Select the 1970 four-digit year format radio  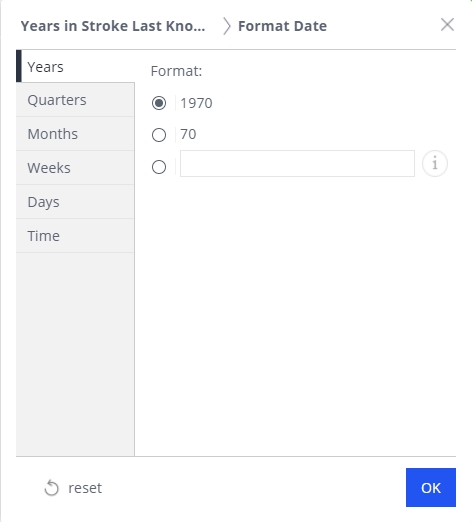click(x=159, y=103)
